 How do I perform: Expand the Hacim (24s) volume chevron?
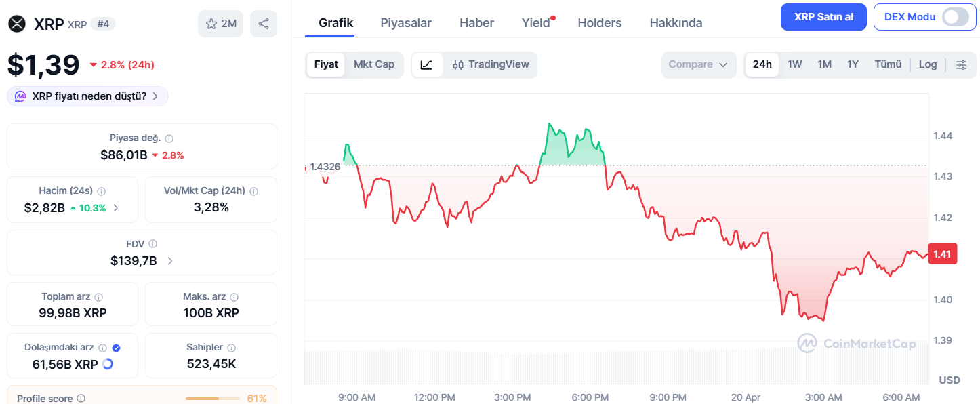116,208
